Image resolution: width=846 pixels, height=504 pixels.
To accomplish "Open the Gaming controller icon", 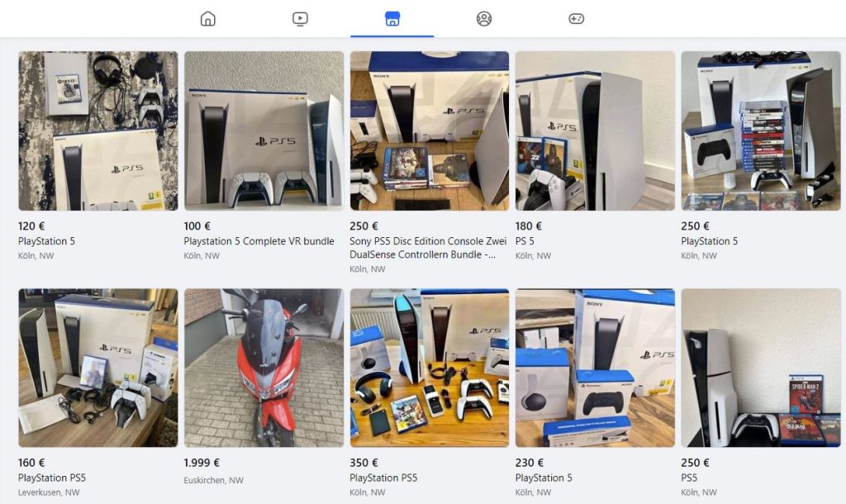I will [576, 19].
